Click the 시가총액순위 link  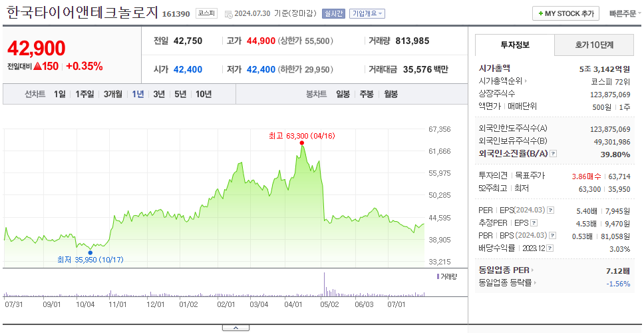click(501, 81)
